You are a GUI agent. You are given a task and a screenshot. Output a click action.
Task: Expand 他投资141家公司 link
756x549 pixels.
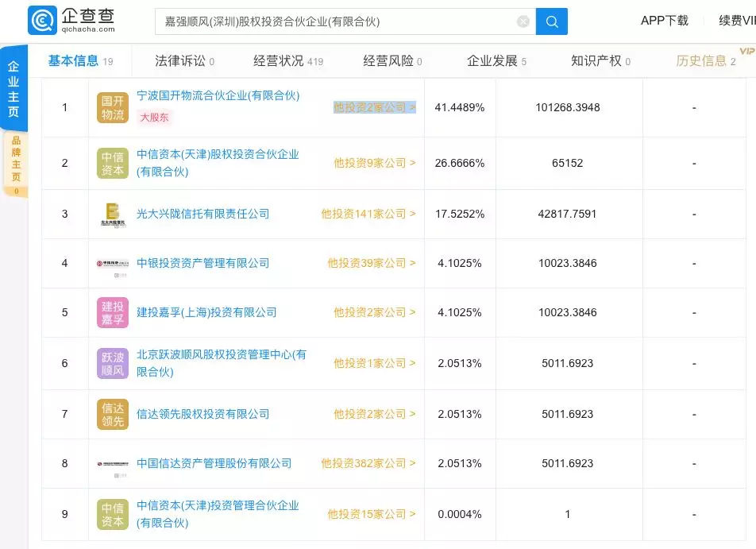[x=368, y=214]
